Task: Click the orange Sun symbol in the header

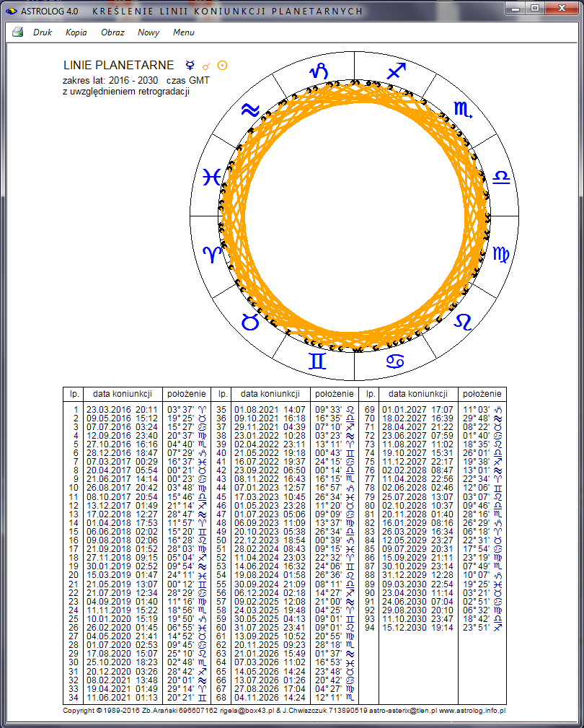Action: tap(223, 66)
